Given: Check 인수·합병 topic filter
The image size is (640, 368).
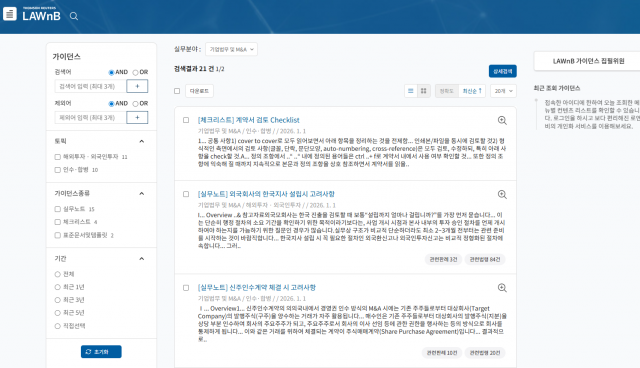Looking at the screenshot, I should 58,170.
